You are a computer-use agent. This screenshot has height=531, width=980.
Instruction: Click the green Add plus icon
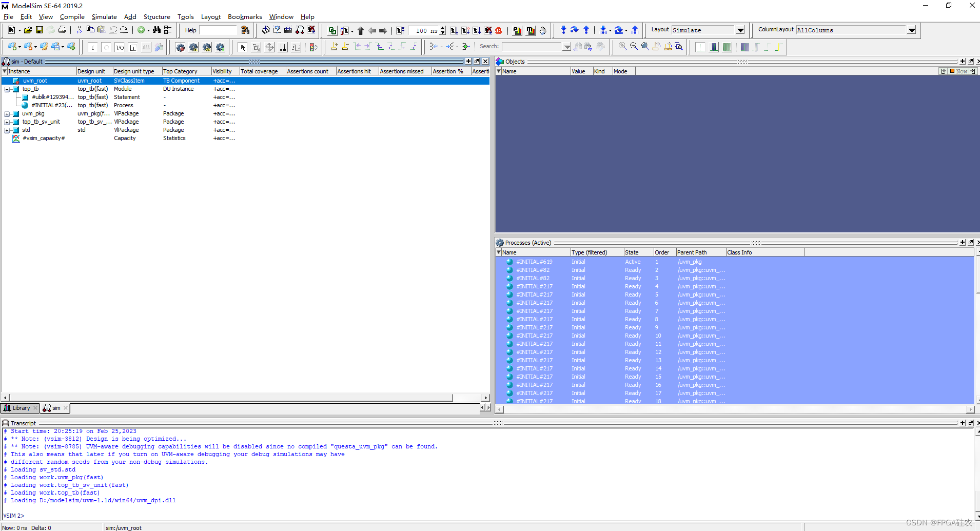[x=141, y=30]
